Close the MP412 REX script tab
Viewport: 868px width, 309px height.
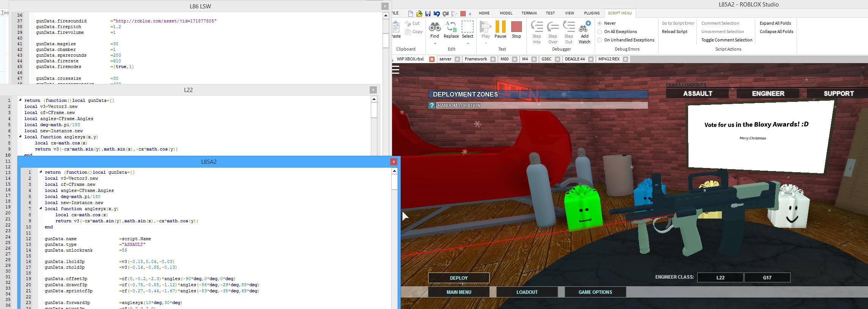(x=625, y=59)
